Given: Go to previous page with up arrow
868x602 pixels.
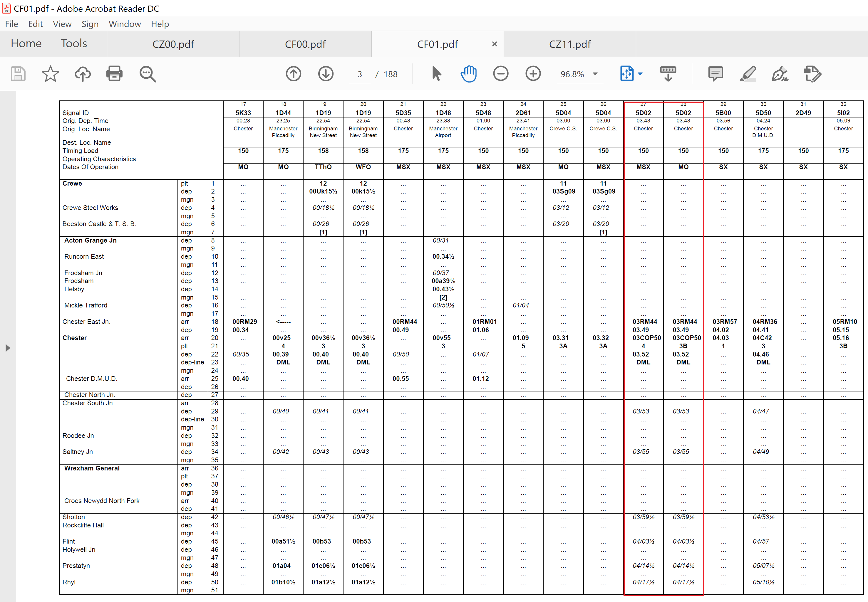Looking at the screenshot, I should [293, 74].
